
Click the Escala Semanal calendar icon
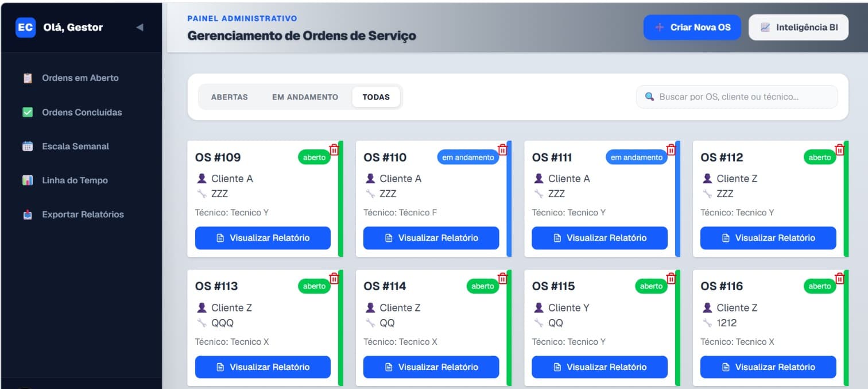click(28, 146)
